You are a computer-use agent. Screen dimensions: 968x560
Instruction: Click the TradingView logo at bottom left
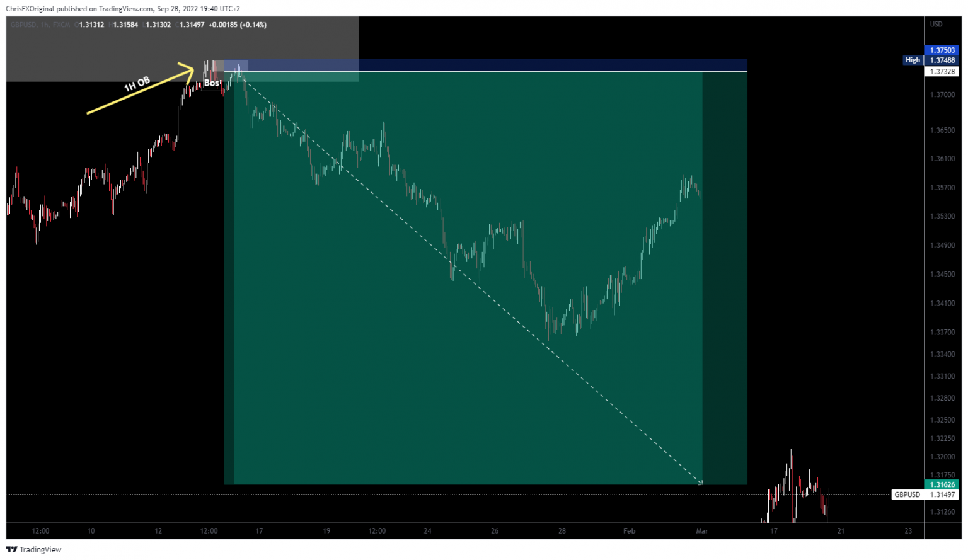click(34, 549)
